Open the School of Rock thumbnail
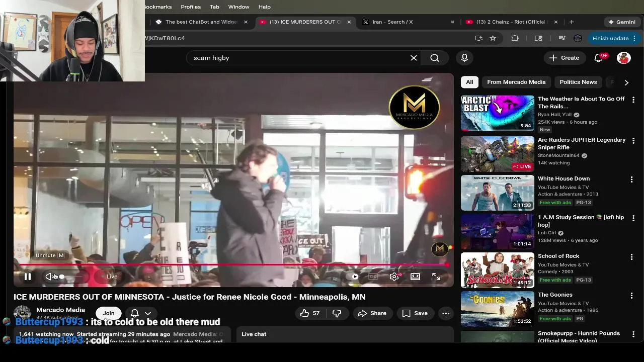Screen dimensions: 644x362 (498, 270)
